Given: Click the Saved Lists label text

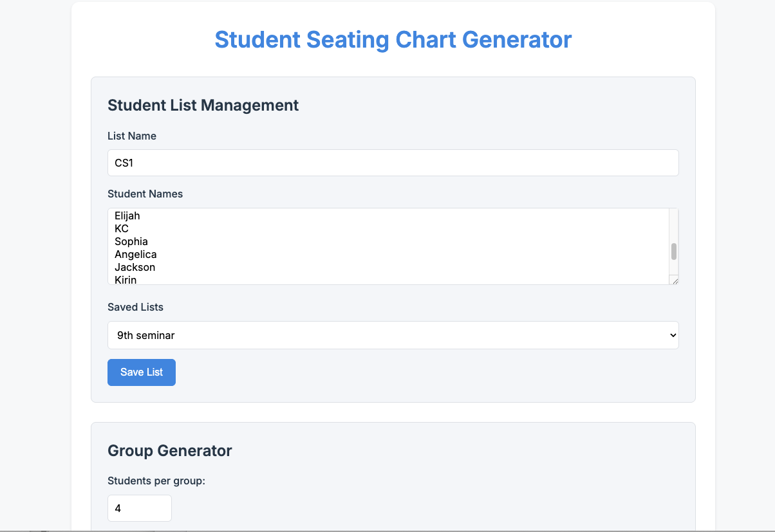Looking at the screenshot, I should click(x=135, y=307).
